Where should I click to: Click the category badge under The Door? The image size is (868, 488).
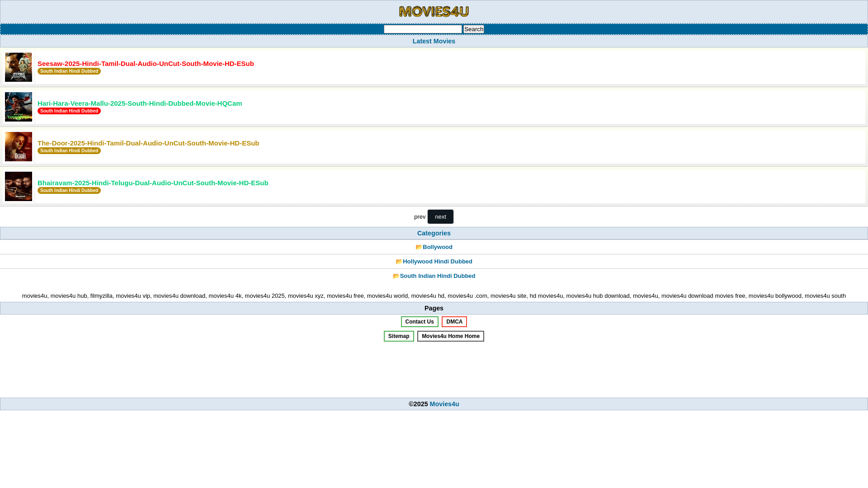[69, 151]
